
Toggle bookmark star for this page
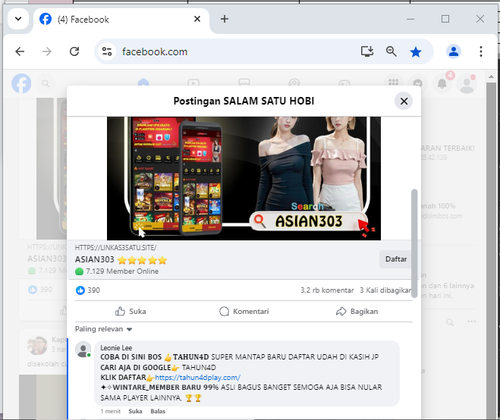pos(416,52)
